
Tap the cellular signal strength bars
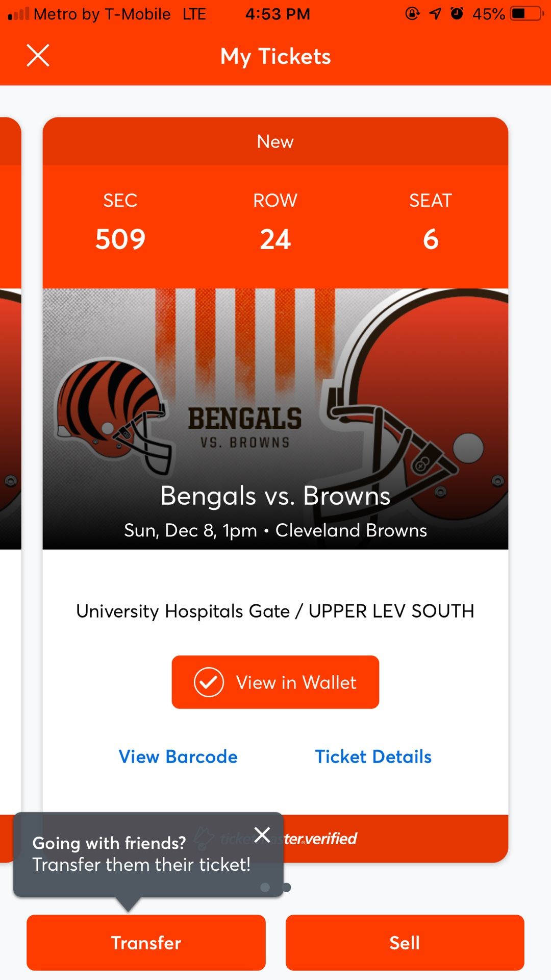(18, 14)
